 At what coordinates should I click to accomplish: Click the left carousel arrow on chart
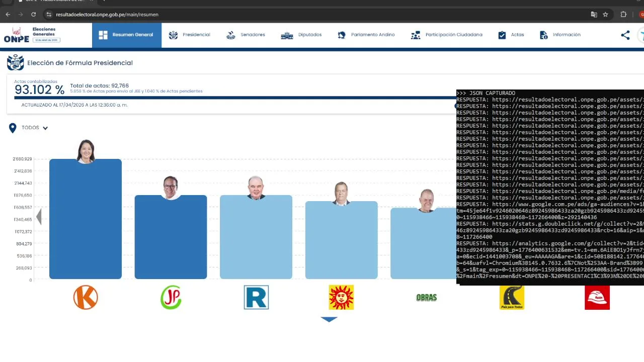point(39,217)
